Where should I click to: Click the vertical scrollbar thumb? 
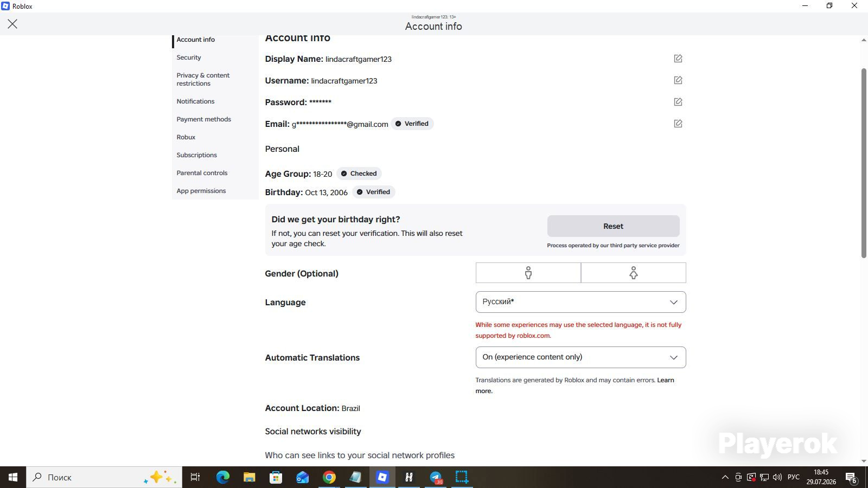[864, 163]
